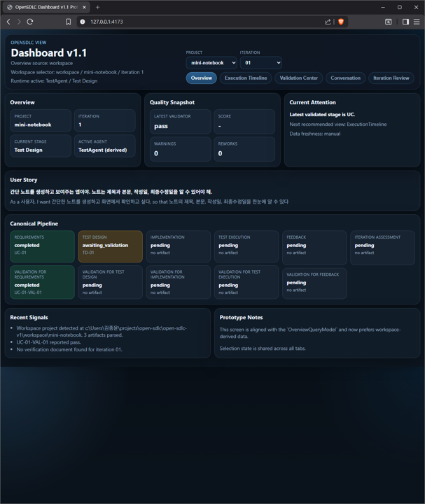Viewport: 425px width, 504px height.
Task: Bookmark this page using the bookmark icon
Action: coord(68,22)
